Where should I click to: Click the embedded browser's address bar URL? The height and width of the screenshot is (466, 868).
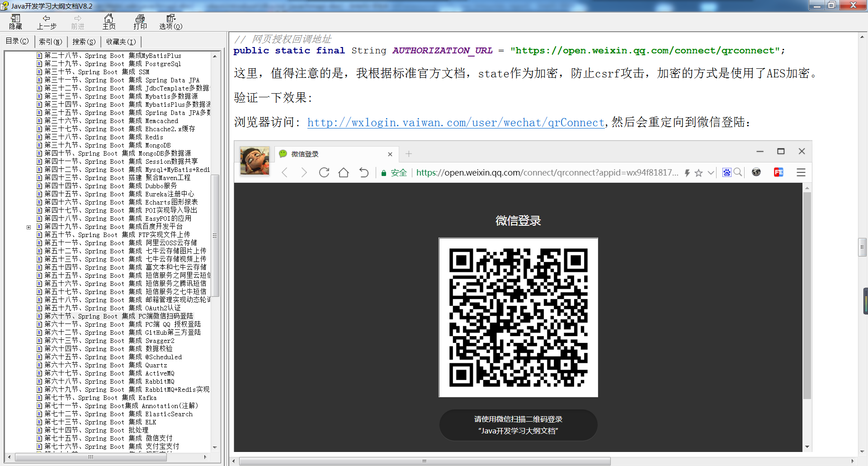(547, 172)
